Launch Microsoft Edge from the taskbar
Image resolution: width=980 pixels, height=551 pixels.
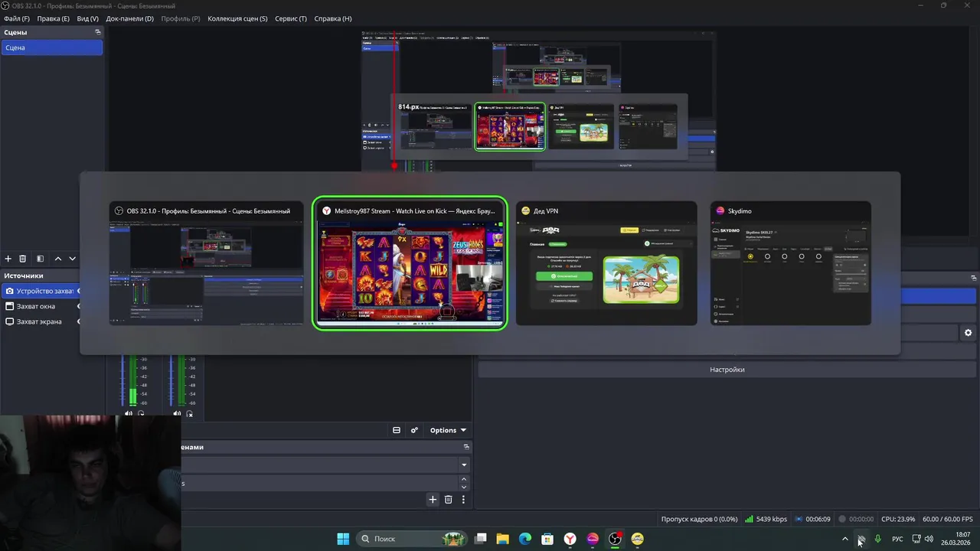click(525, 539)
